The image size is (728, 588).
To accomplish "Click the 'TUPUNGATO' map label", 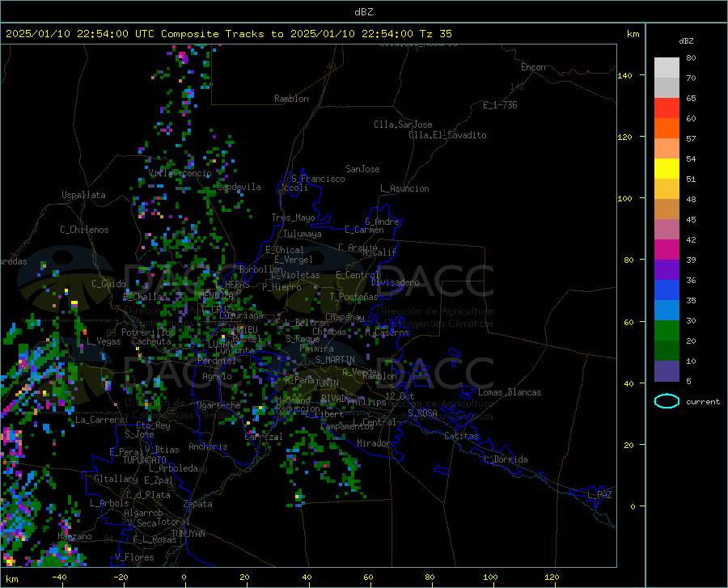I will [x=145, y=460].
